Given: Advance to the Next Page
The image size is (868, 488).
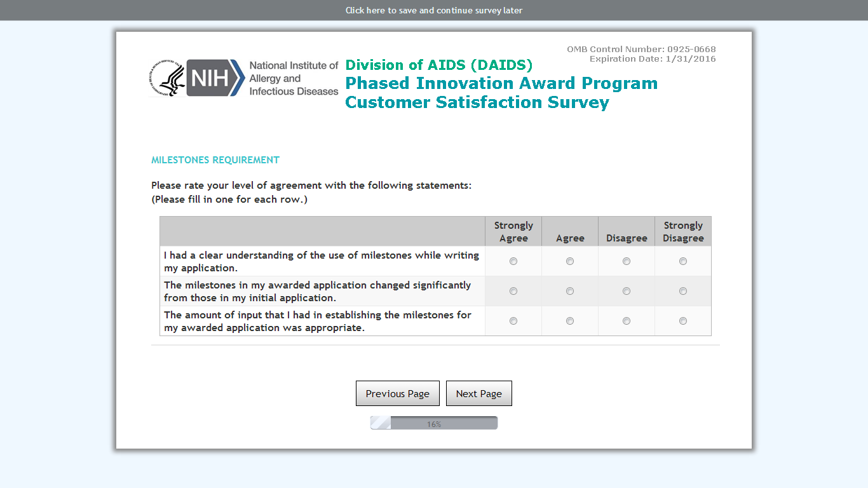Looking at the screenshot, I should 478,393.
